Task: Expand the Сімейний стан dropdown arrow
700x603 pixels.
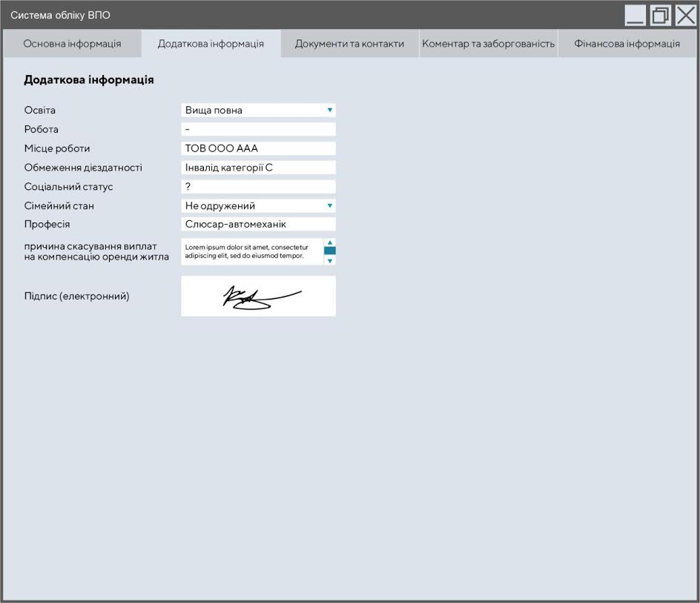Action: [x=329, y=206]
